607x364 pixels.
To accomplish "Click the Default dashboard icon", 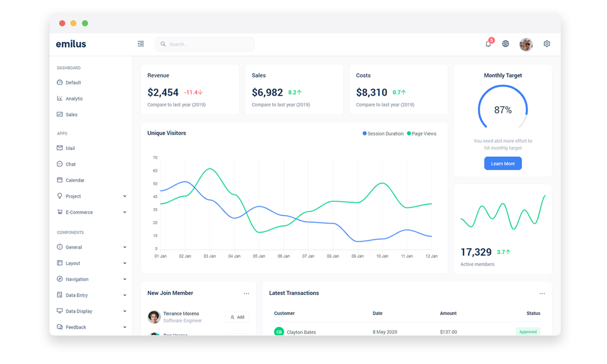I will click(x=60, y=82).
